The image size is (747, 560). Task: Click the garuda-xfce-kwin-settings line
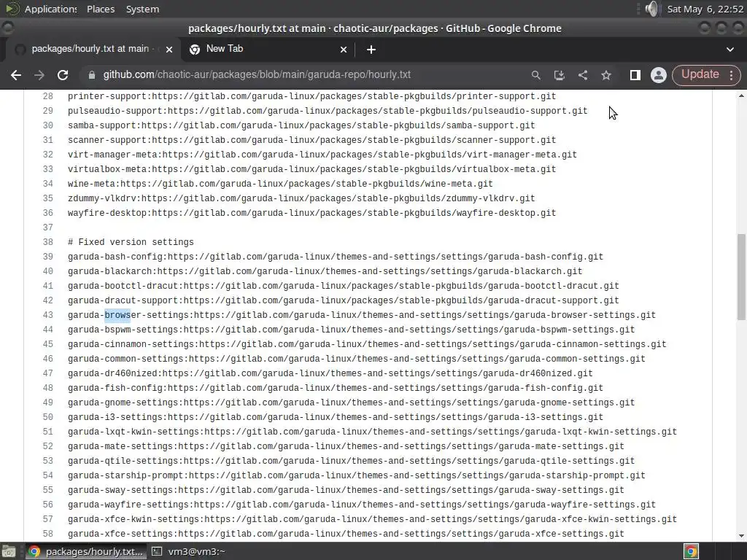coord(372,519)
